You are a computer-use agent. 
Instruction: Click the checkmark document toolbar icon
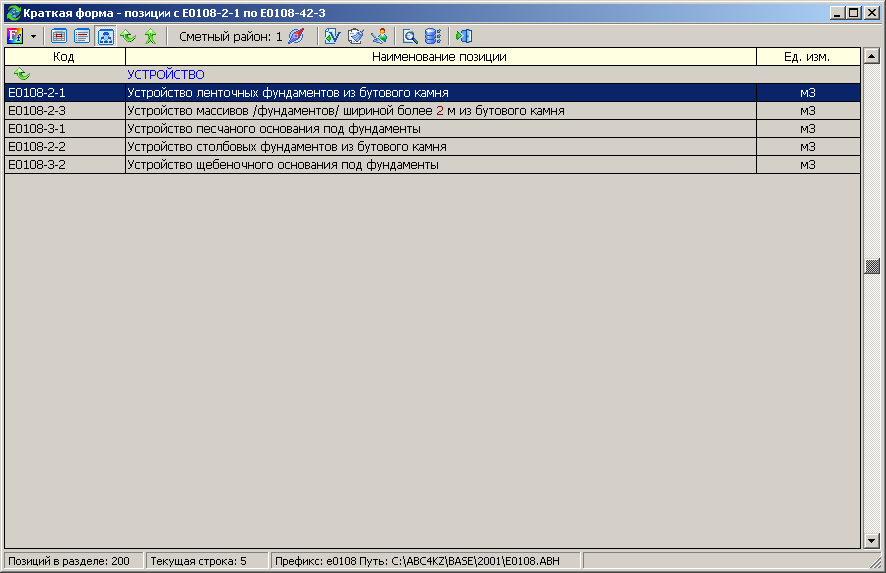tap(332, 36)
